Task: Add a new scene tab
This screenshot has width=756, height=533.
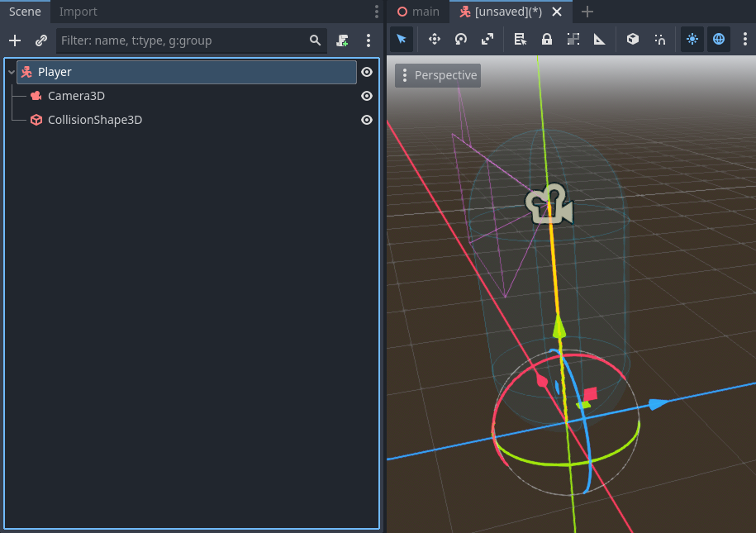Action: [x=587, y=12]
